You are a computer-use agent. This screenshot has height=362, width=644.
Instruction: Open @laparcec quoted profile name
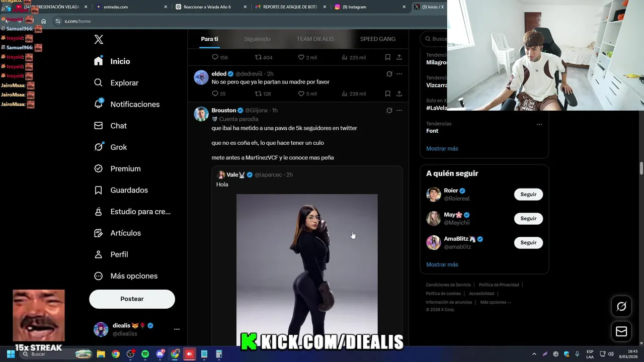point(268,175)
